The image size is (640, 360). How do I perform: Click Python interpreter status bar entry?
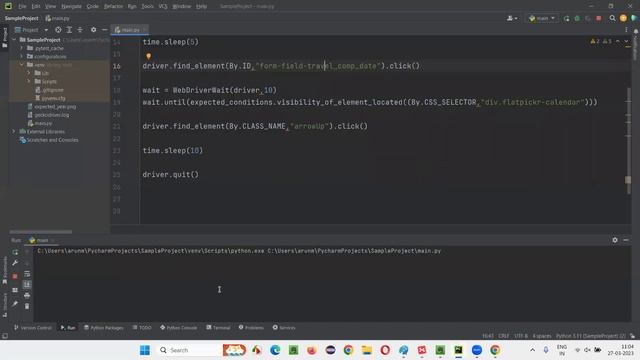(591, 336)
